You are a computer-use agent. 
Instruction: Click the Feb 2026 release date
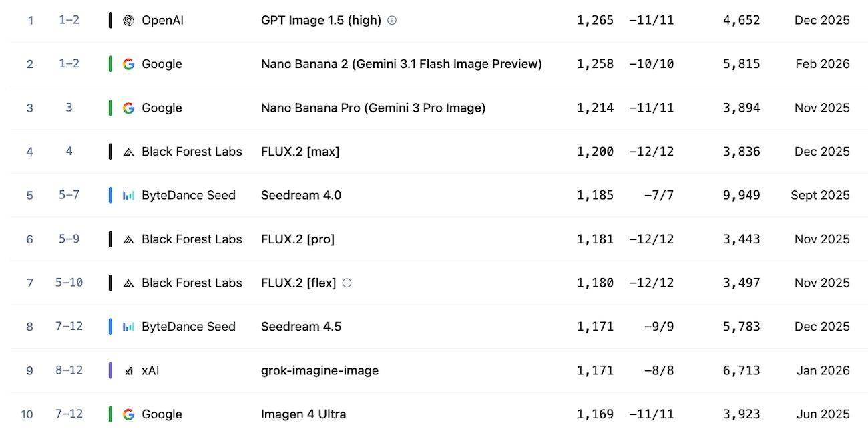[822, 64]
